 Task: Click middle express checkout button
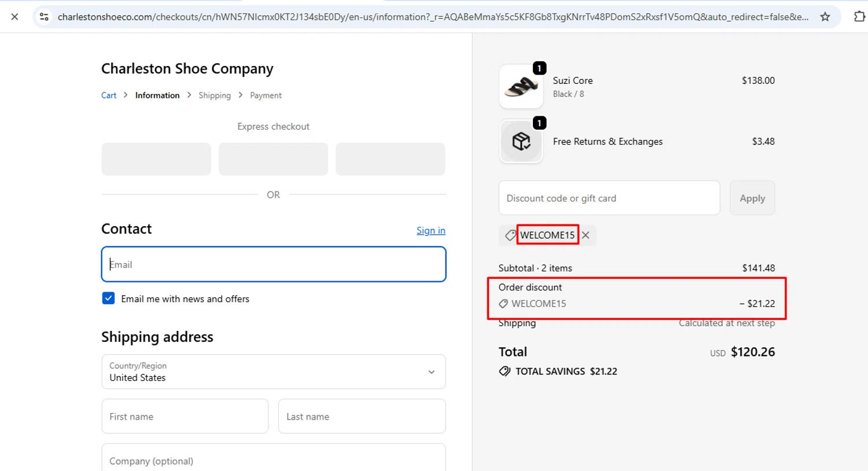tap(273, 159)
